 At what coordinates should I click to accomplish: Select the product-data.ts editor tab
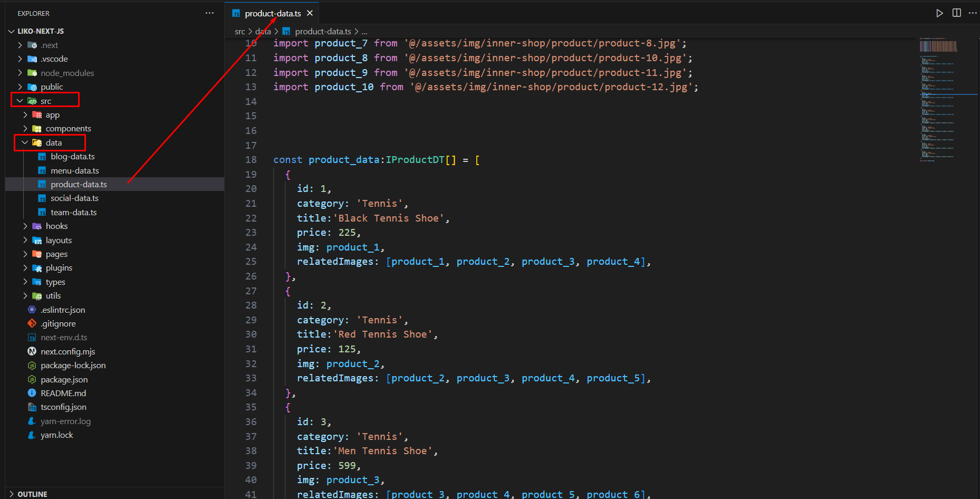[273, 14]
